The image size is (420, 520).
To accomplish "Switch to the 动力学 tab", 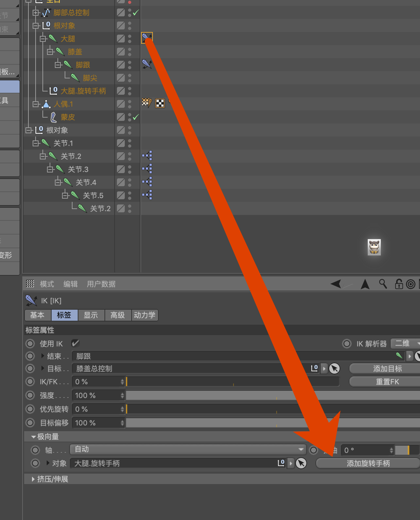I will point(145,315).
